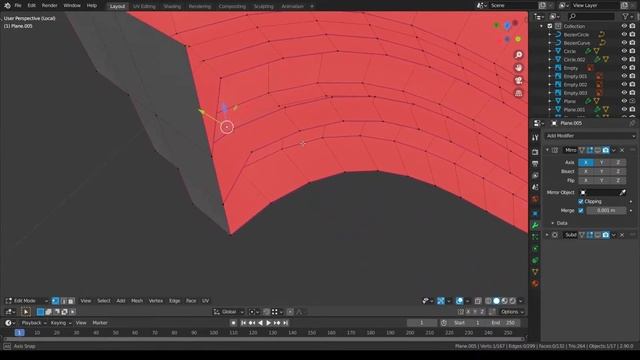640x360 pixels.
Task: Toggle Clipping checkbox in Mirror modifier
Action: (581, 202)
